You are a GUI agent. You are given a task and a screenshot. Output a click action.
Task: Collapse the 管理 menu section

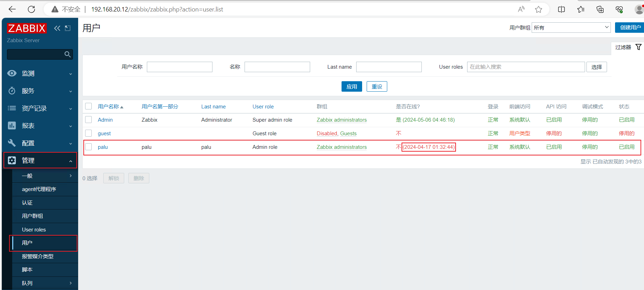pyautogui.click(x=40, y=160)
